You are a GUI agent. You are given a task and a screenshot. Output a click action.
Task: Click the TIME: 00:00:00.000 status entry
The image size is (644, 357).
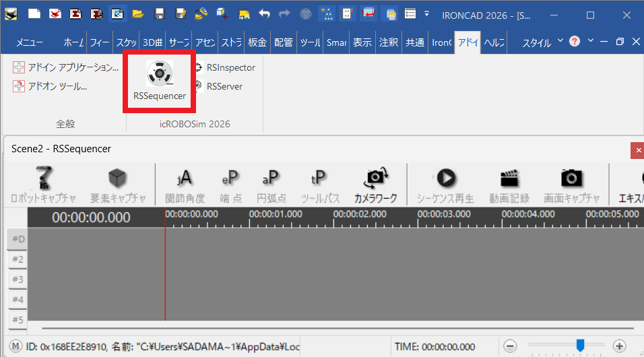coord(435,347)
